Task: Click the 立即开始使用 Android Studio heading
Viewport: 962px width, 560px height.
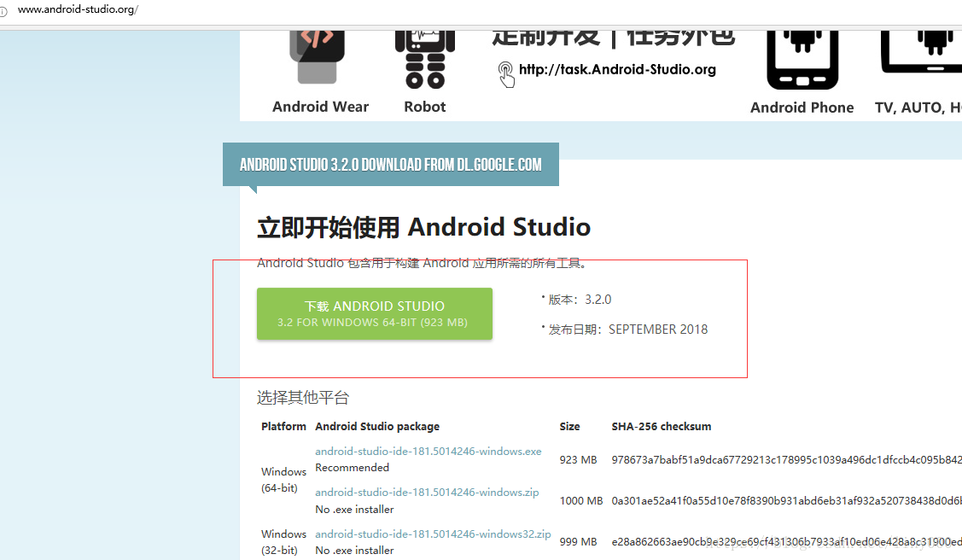Action: click(423, 227)
